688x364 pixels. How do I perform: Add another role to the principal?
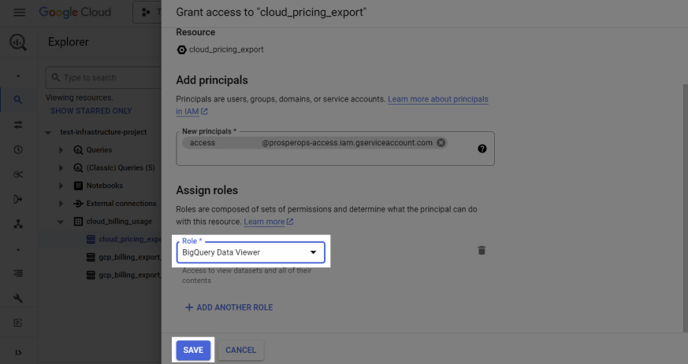[229, 307]
